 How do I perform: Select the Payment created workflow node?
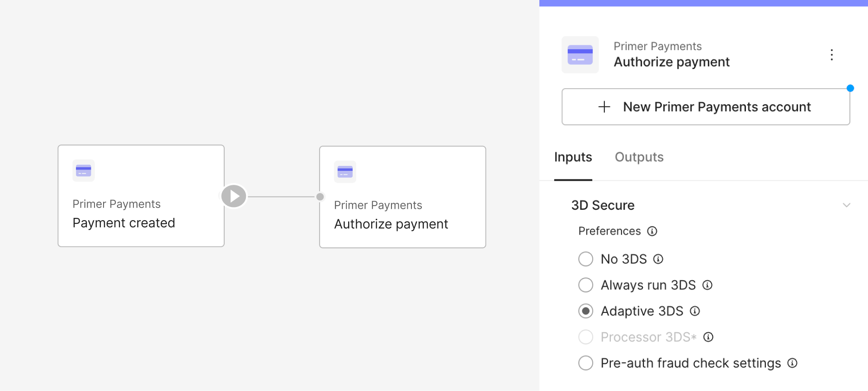click(141, 196)
